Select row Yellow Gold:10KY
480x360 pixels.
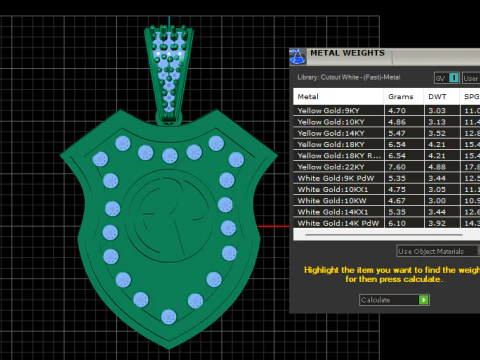coord(387,122)
